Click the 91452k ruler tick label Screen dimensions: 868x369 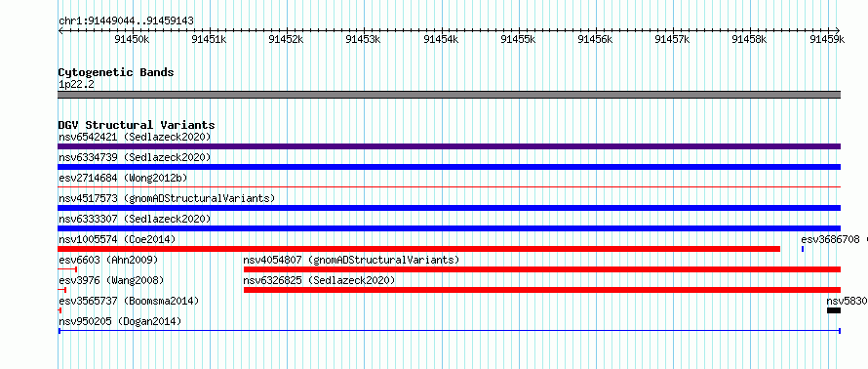(x=286, y=39)
